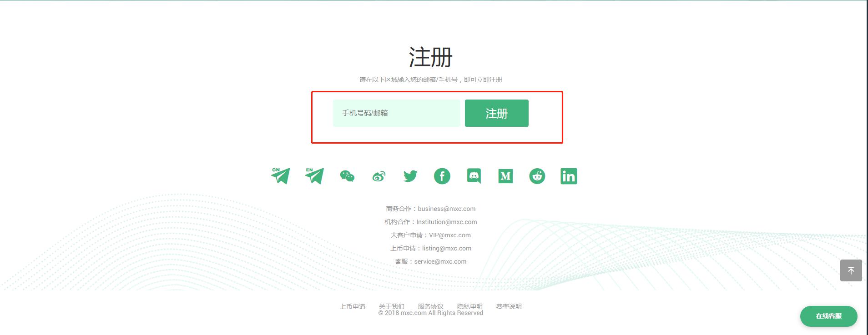Focus the 手机号码/邮箱 input field

point(396,113)
